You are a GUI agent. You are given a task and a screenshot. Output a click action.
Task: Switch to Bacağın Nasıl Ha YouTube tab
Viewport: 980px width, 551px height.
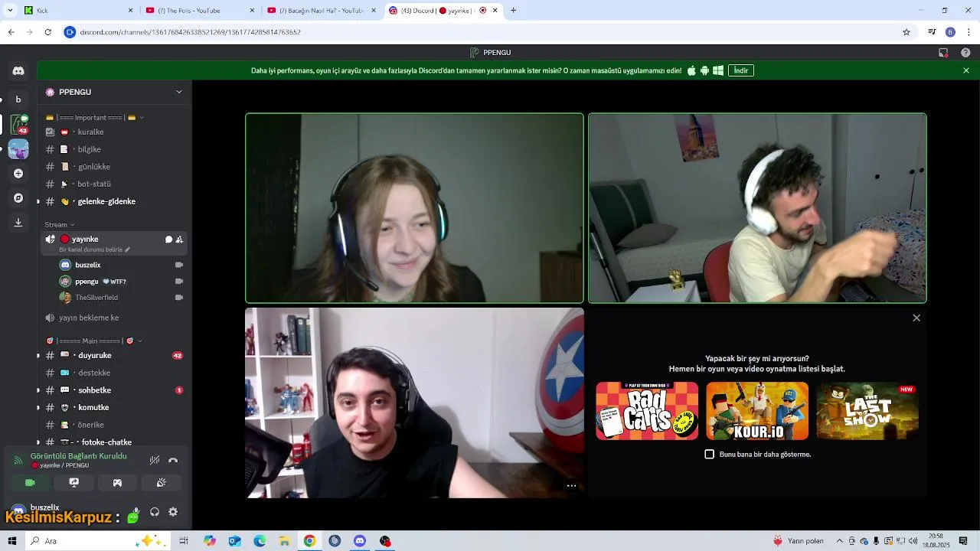pyautogui.click(x=322, y=11)
